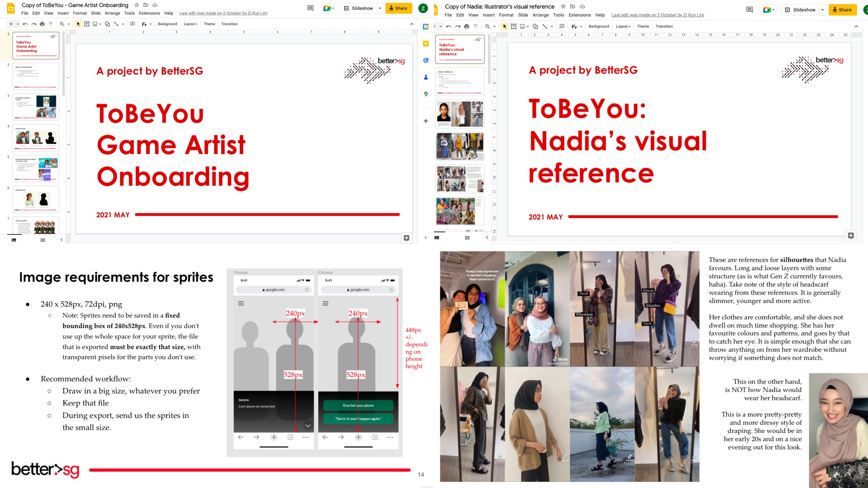868x488 pixels.
Task: Open comment history in Nadia presentation
Action: (x=749, y=10)
